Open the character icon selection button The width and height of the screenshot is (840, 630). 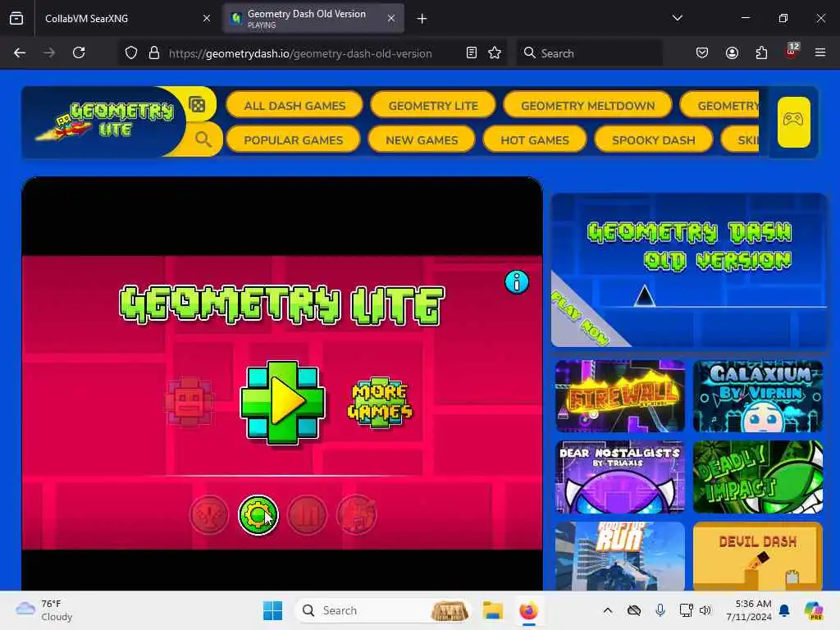point(189,402)
